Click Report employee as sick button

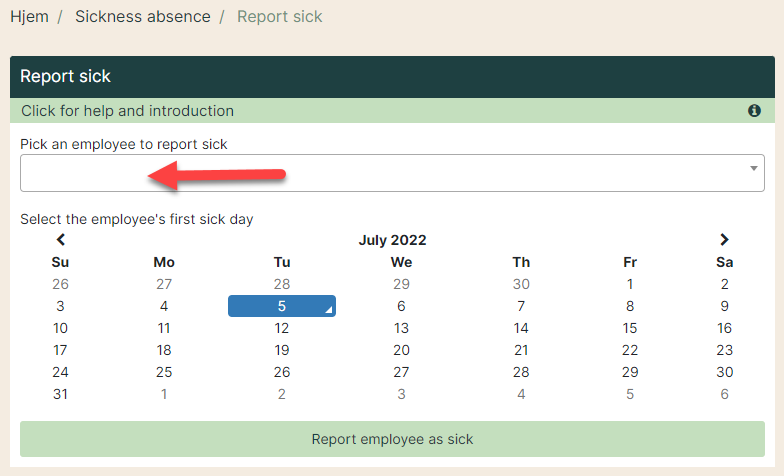coord(392,439)
